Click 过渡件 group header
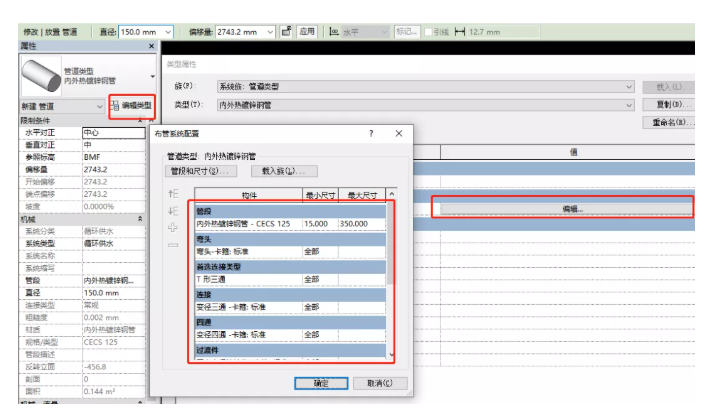 coord(290,350)
